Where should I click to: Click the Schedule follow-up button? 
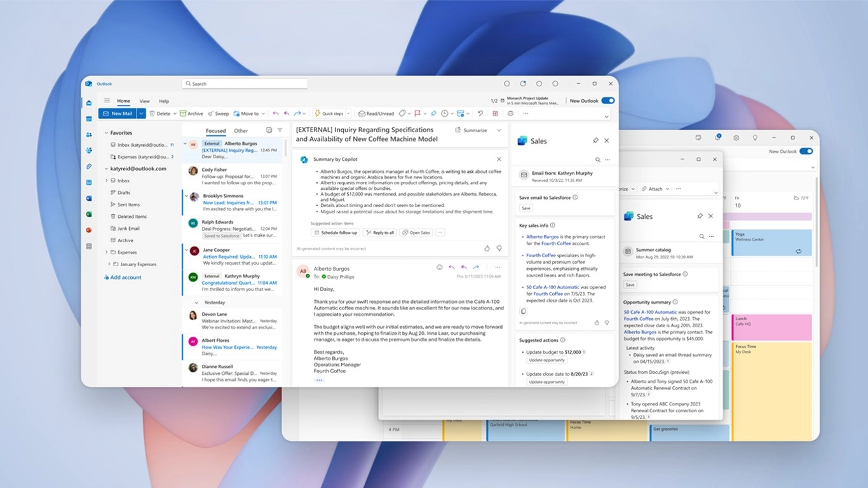(336, 233)
